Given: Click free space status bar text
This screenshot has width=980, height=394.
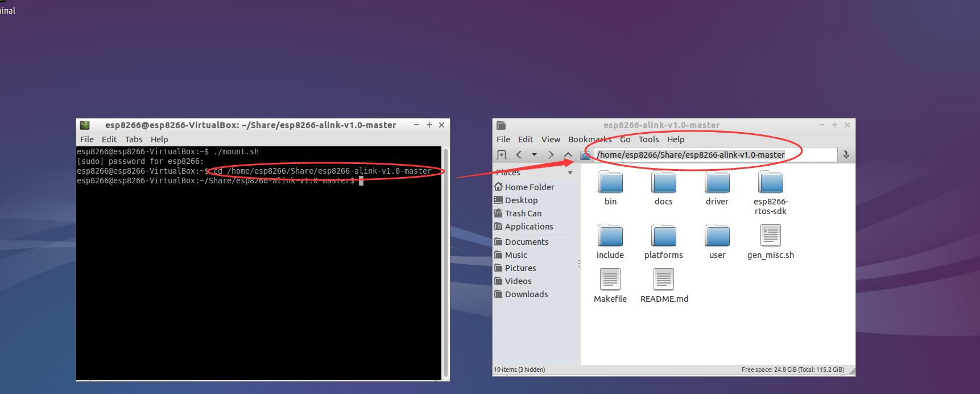Looking at the screenshot, I should 792,370.
